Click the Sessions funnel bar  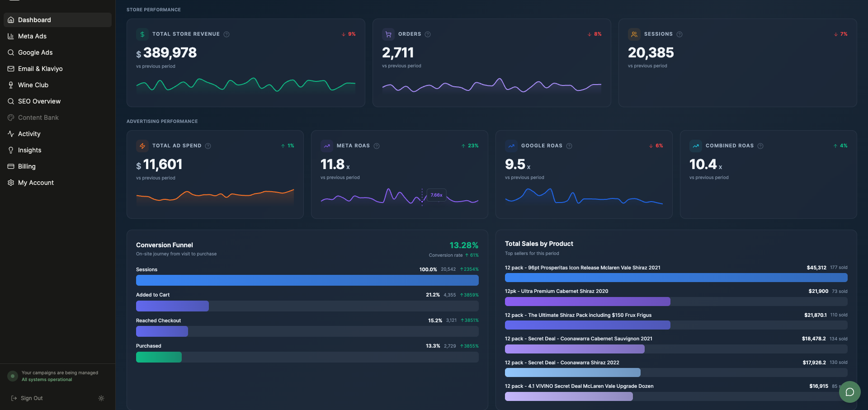307,280
